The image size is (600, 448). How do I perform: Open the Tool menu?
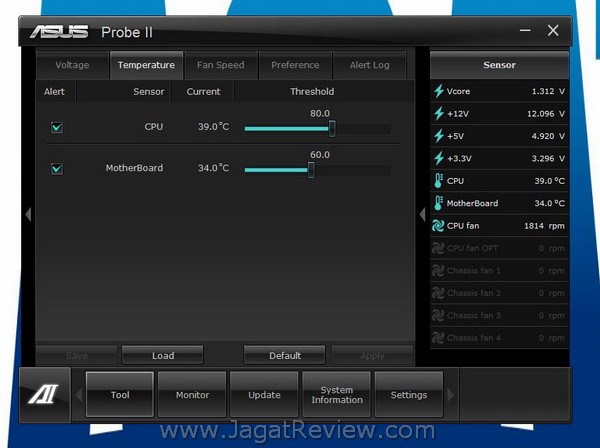(x=120, y=394)
